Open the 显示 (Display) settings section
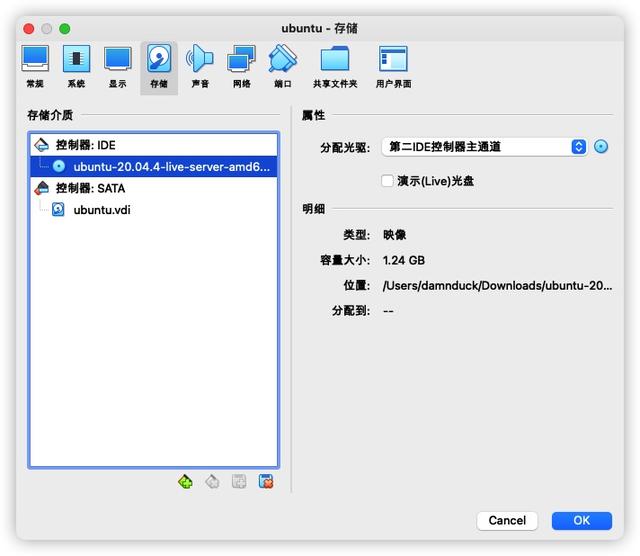 click(118, 68)
